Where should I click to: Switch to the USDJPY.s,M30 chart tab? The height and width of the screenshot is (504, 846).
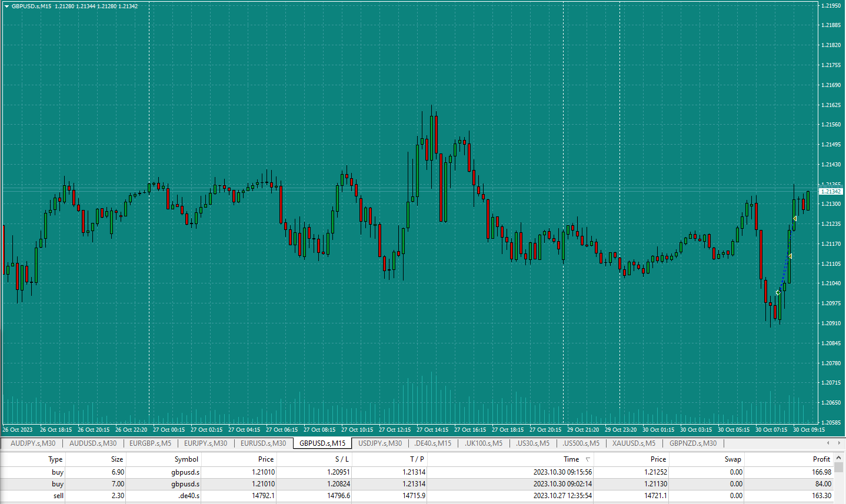[x=380, y=443]
